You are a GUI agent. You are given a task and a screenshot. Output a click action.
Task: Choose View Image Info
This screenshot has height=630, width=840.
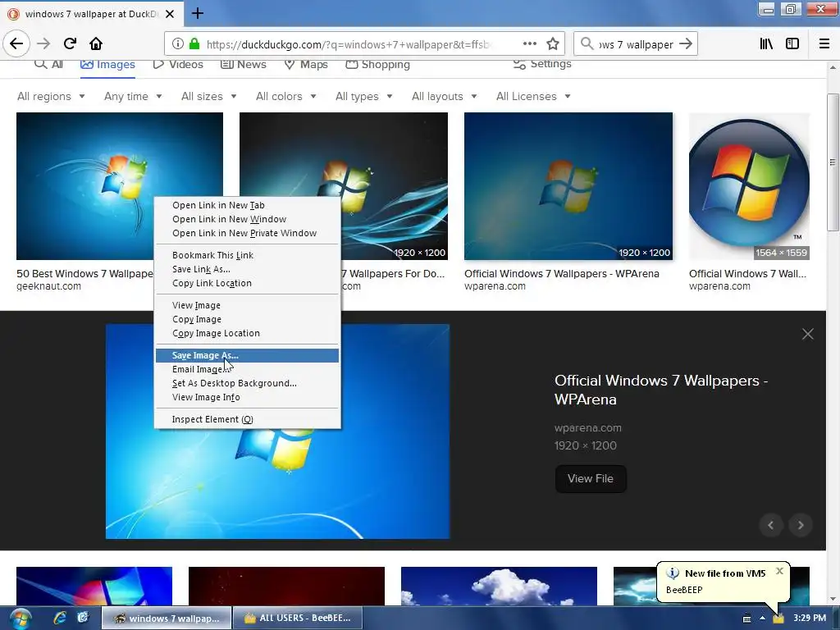click(247, 398)
